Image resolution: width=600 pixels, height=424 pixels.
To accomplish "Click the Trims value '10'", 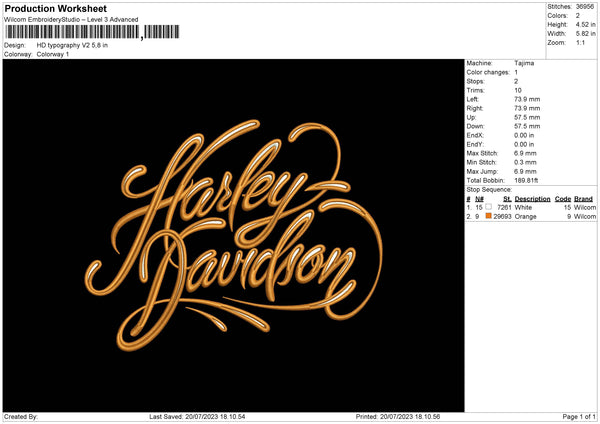I will pyautogui.click(x=518, y=90).
